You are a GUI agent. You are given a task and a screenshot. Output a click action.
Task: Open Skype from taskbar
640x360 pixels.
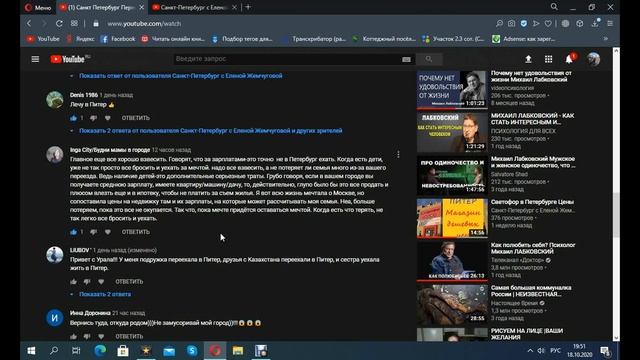[x=192, y=351]
